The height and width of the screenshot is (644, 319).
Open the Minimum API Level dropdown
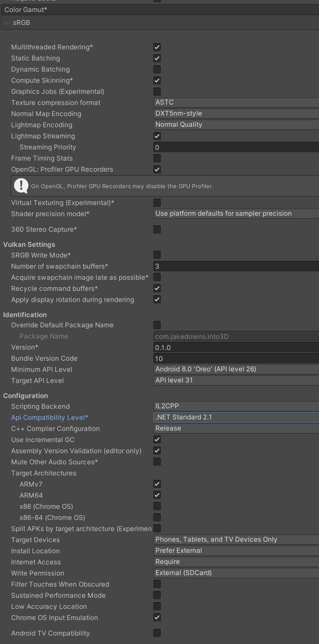[x=235, y=369]
